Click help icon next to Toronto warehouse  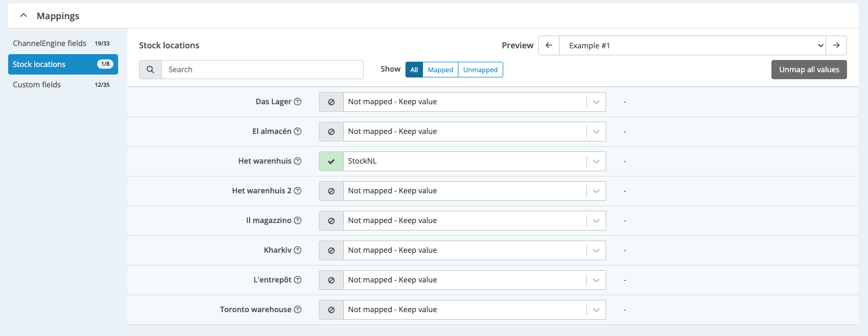[298, 310]
